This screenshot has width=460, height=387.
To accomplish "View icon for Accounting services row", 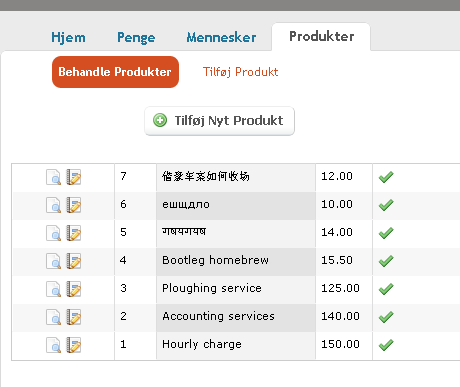I will click(53, 317).
